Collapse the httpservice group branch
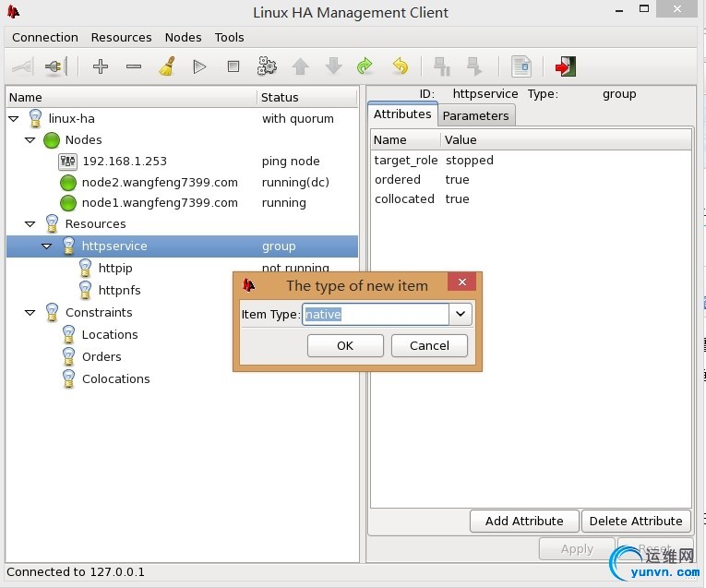The width and height of the screenshot is (706, 588). click(x=47, y=246)
